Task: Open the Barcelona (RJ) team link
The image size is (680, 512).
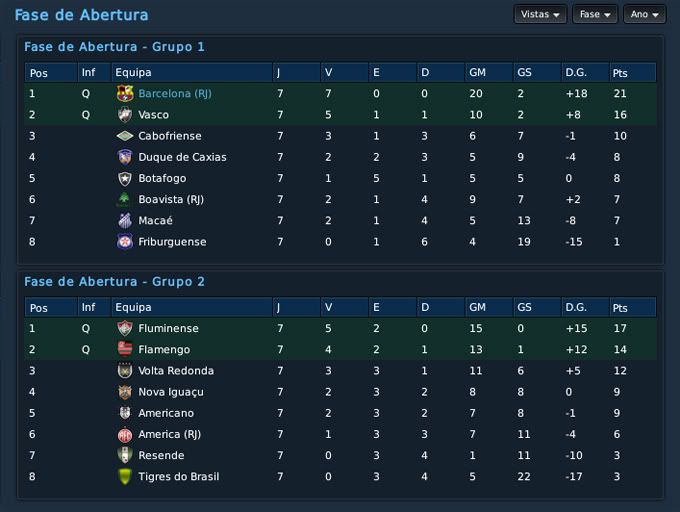Action: pyautogui.click(x=175, y=94)
